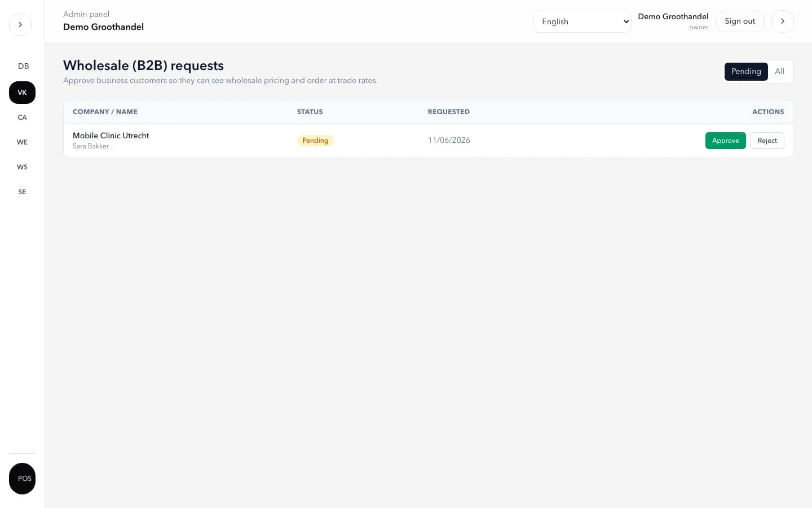Select the VK sidebar item
812x508 pixels.
click(22, 93)
